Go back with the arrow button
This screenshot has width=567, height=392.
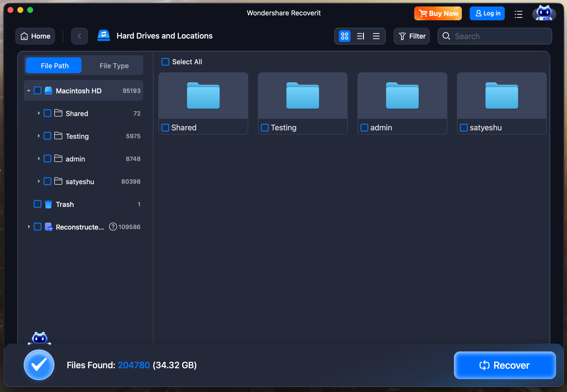tap(79, 36)
